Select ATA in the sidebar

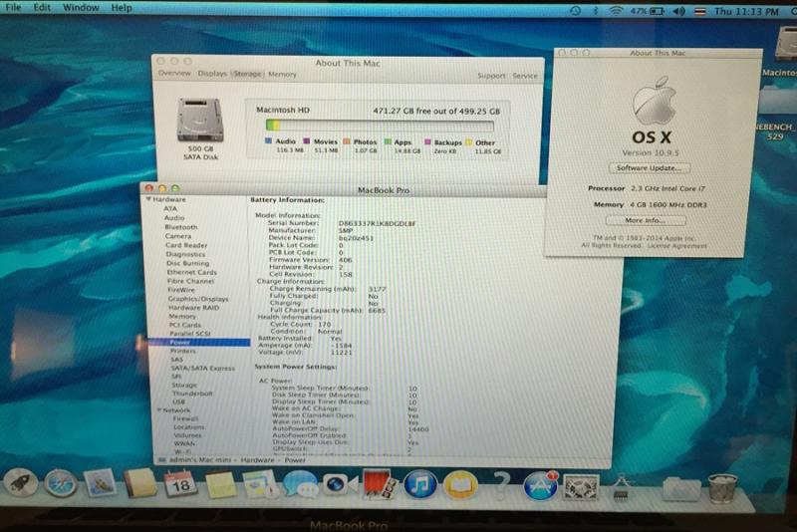(x=170, y=208)
